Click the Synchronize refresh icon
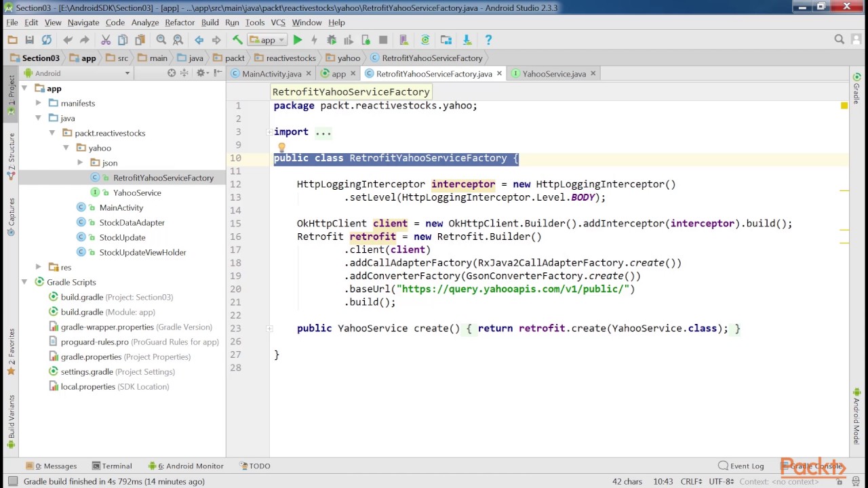The width and height of the screenshot is (868, 488). (x=46, y=40)
